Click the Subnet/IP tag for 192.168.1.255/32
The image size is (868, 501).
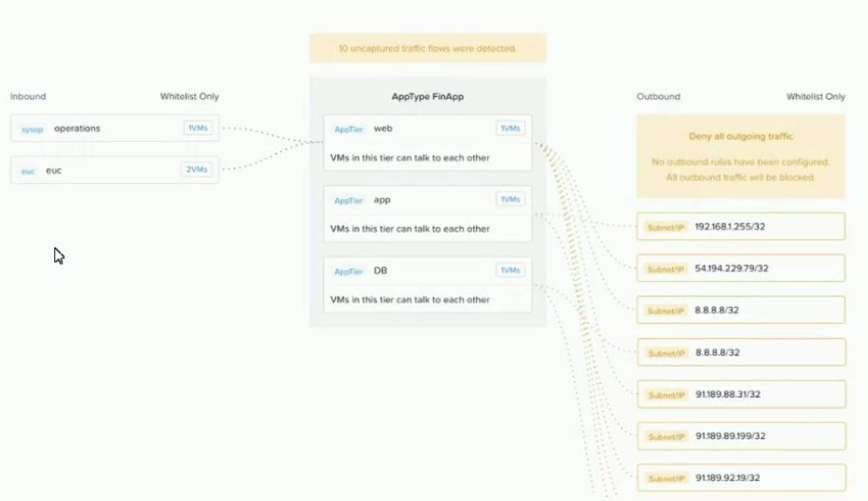point(667,228)
